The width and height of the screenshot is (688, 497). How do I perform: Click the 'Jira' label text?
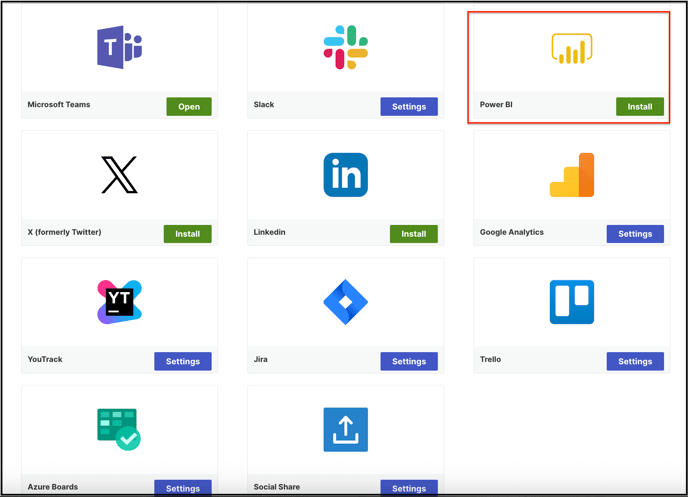pyautogui.click(x=261, y=359)
